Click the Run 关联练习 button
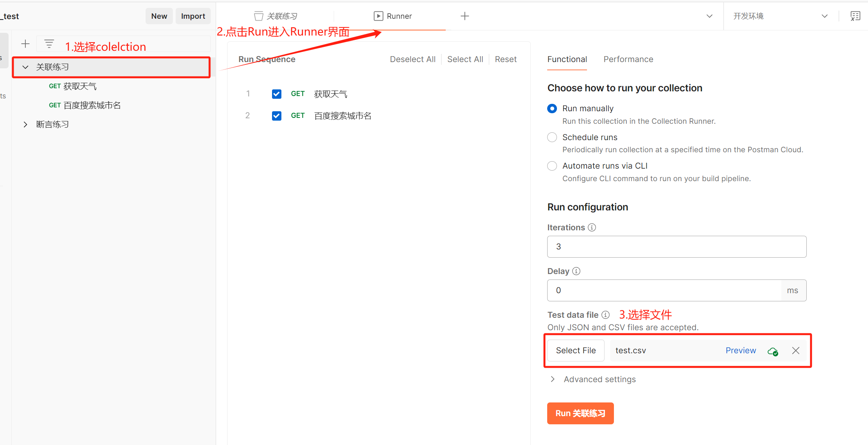The height and width of the screenshot is (445, 868). tap(580, 413)
